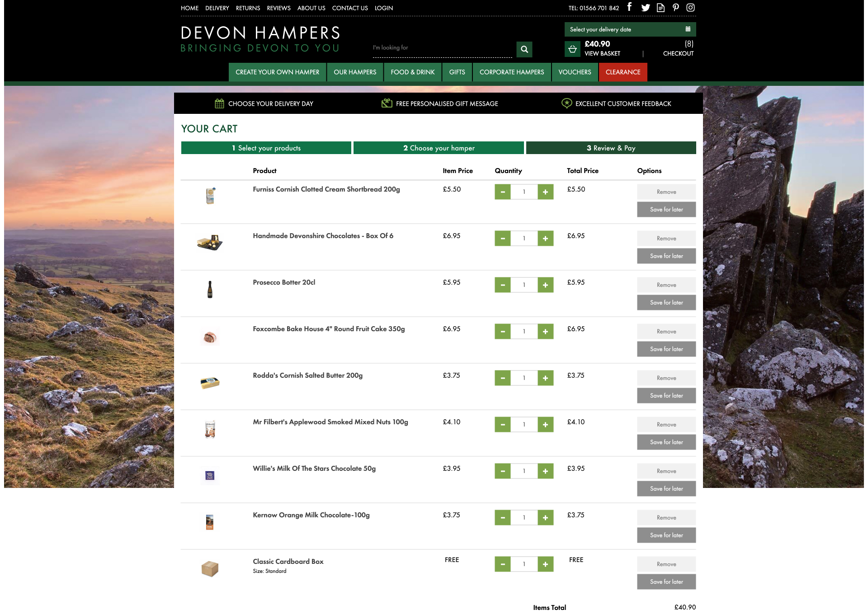The image size is (868, 614).
Task: Go to step 3 Review & Pay
Action: coord(610,148)
